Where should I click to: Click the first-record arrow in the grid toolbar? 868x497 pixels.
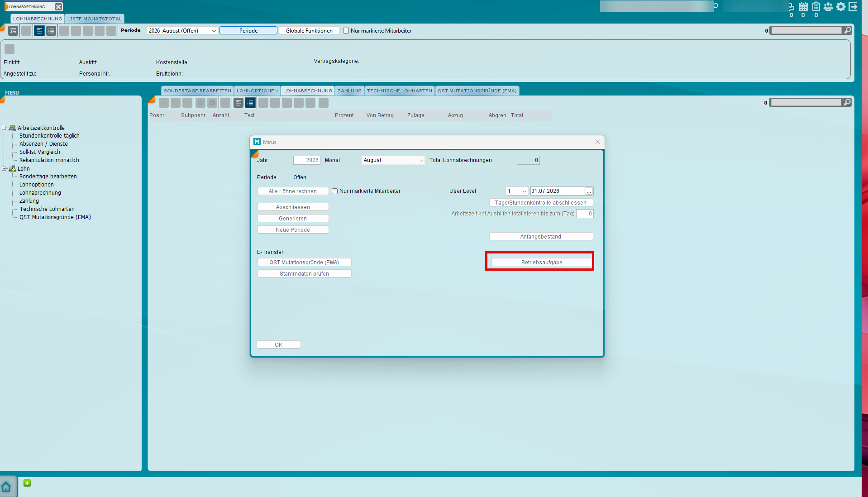pos(263,103)
